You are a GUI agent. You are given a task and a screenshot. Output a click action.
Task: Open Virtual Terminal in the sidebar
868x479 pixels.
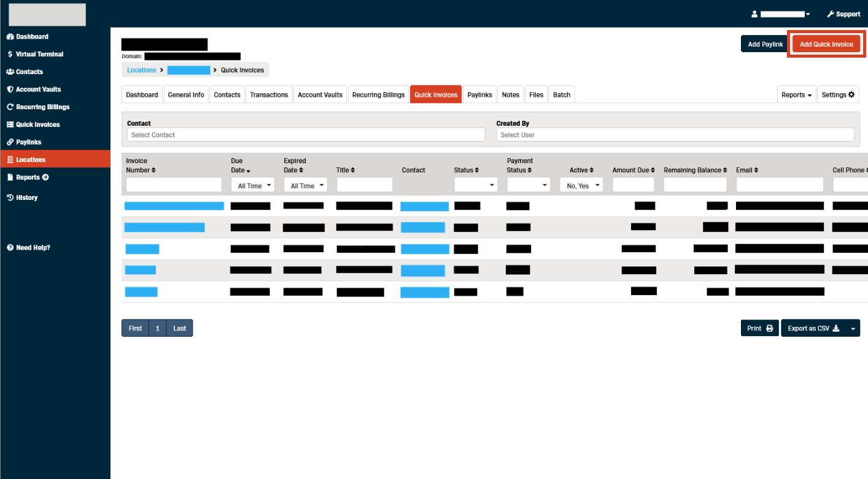[35, 54]
